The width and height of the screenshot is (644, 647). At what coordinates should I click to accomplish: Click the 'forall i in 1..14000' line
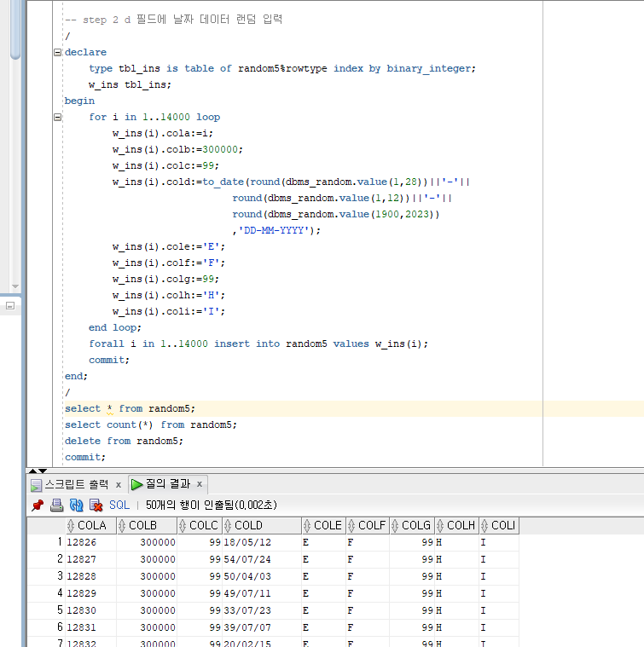[x=258, y=344]
